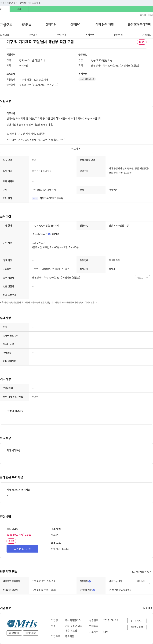Open company 홈페이지 button

pos(137,621)
